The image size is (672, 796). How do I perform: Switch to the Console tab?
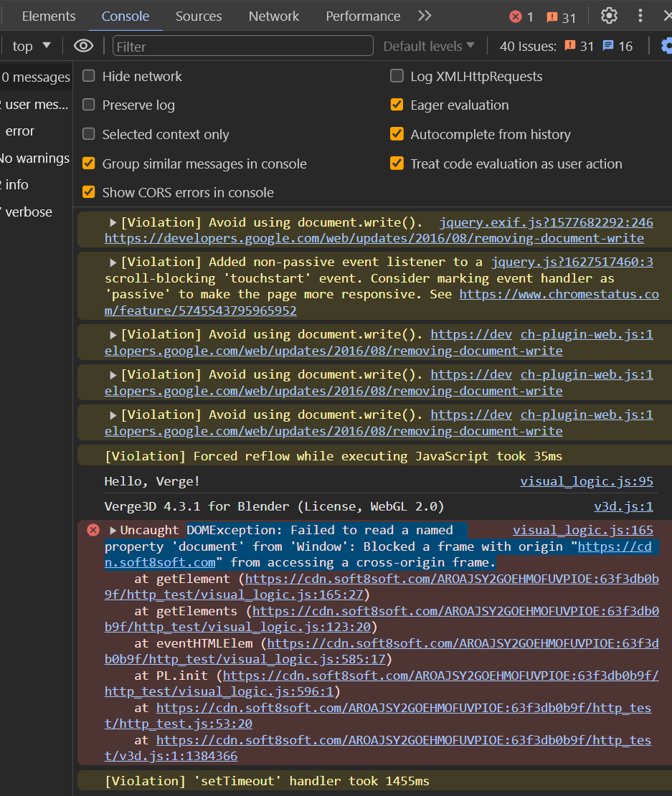(126, 16)
